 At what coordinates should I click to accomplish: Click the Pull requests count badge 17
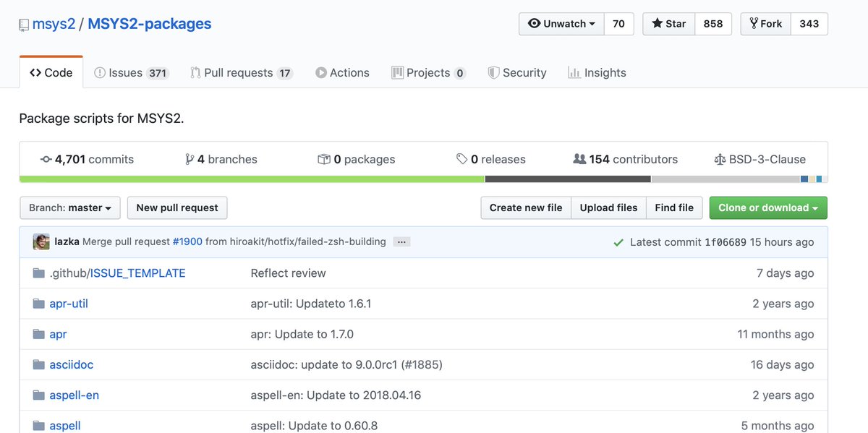(285, 73)
